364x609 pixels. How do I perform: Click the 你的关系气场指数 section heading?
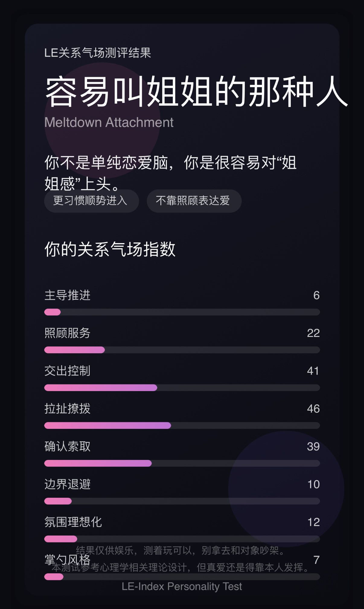[110, 249]
